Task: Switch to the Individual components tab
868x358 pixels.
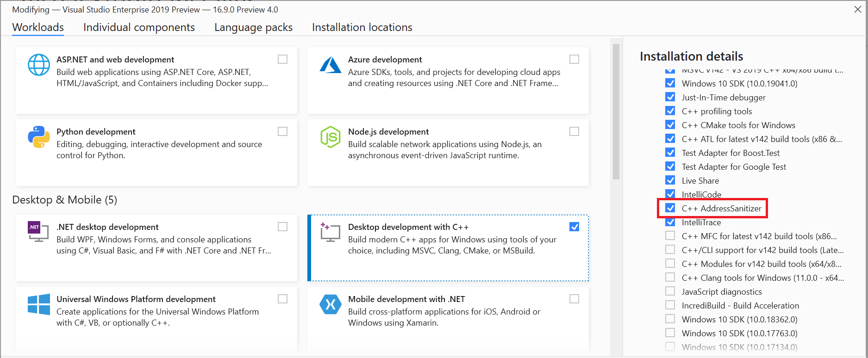Action: 139,27
